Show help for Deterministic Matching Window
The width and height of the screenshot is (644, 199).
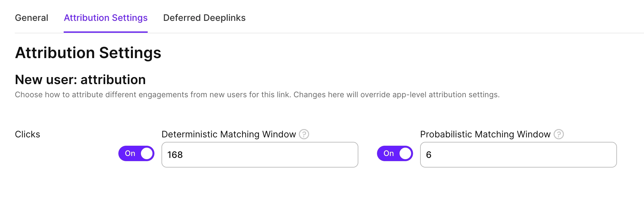304,134
